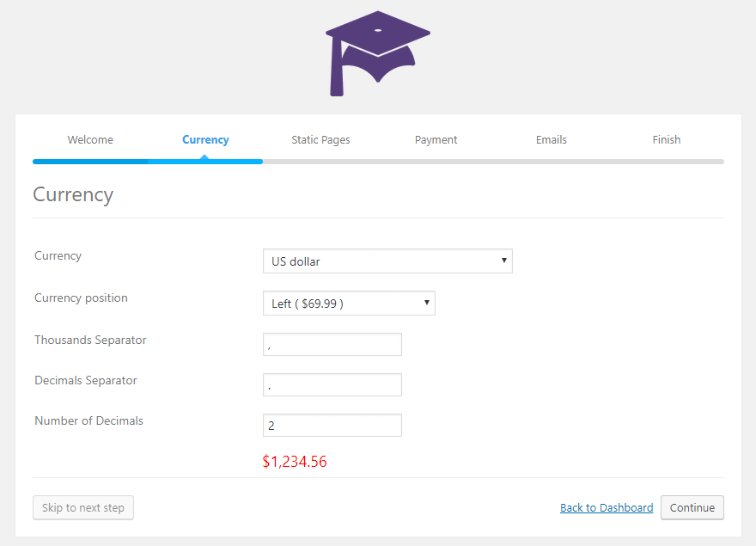Open the Back to Dashboard link
The image size is (756, 546).
(606, 507)
